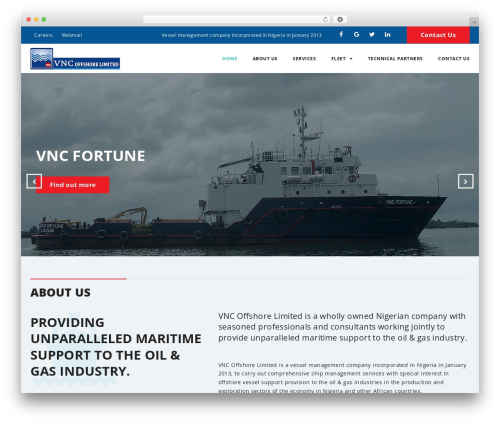Open the Careers link
500x423 pixels.
tap(43, 35)
